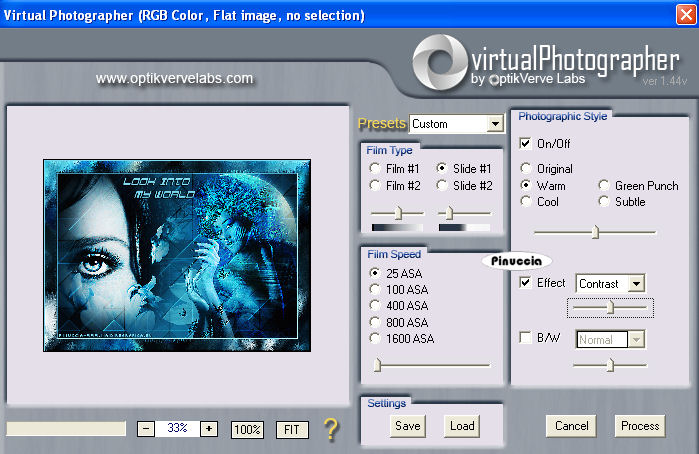The width and height of the screenshot is (699, 454).
Task: Click the Save settings button
Action: [407, 426]
